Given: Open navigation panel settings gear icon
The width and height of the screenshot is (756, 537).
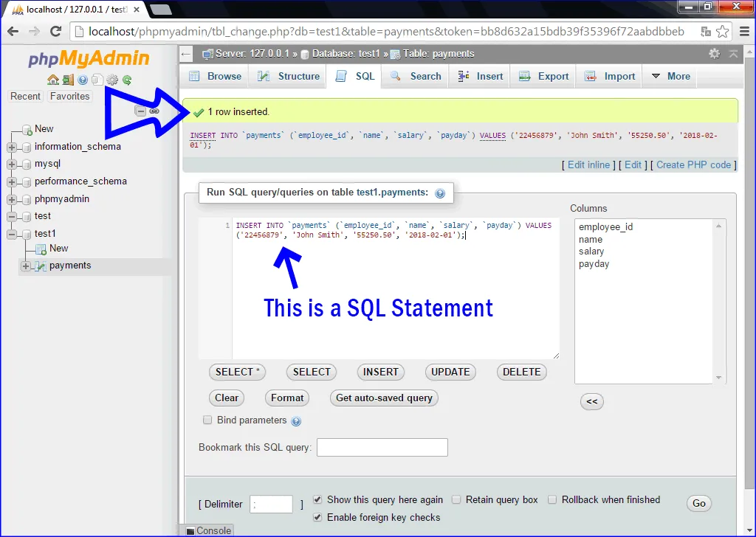Looking at the screenshot, I should tap(112, 80).
